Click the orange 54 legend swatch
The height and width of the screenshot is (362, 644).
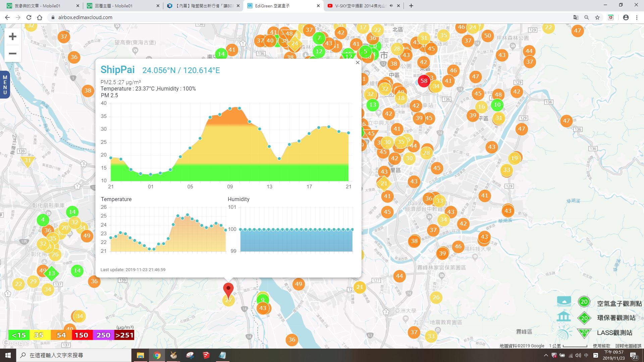point(61,335)
